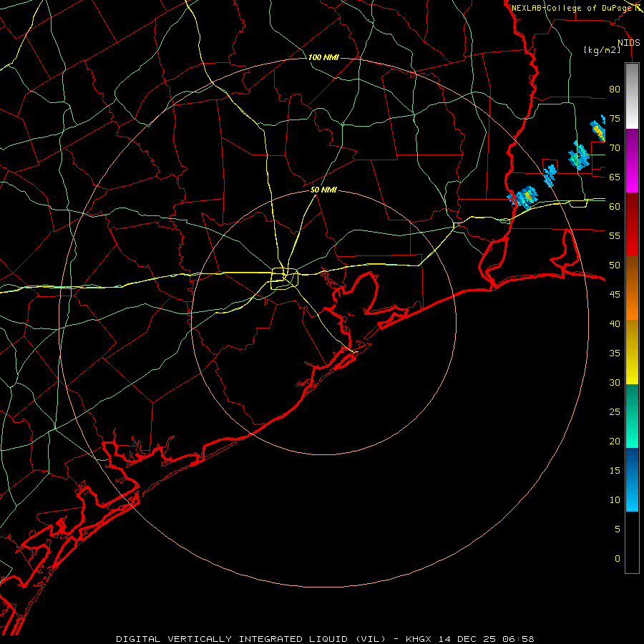
Task: Click scale value "50" on the legend
Action: [x=615, y=265]
